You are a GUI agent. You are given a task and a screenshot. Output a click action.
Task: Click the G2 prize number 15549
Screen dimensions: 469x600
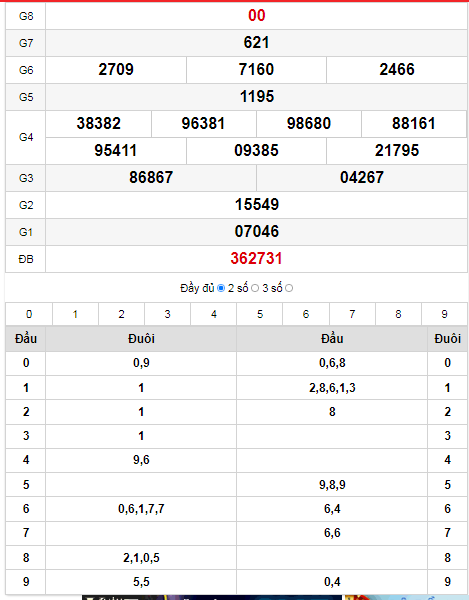257,204
